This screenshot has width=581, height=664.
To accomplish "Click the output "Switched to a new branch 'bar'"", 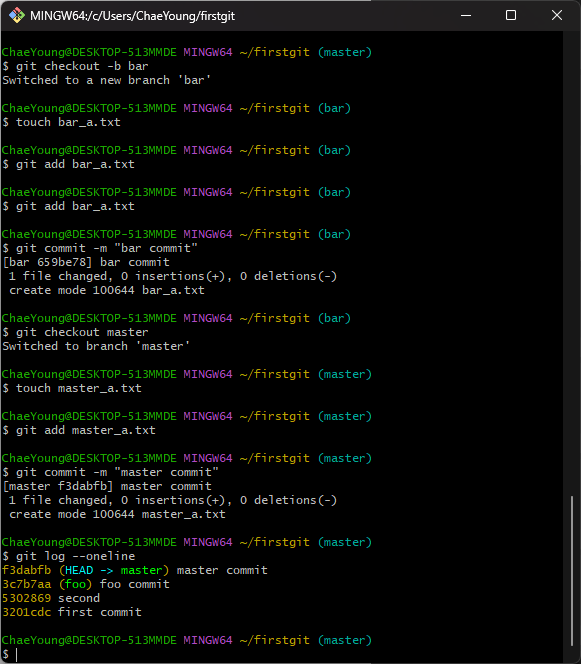I will [x=106, y=80].
